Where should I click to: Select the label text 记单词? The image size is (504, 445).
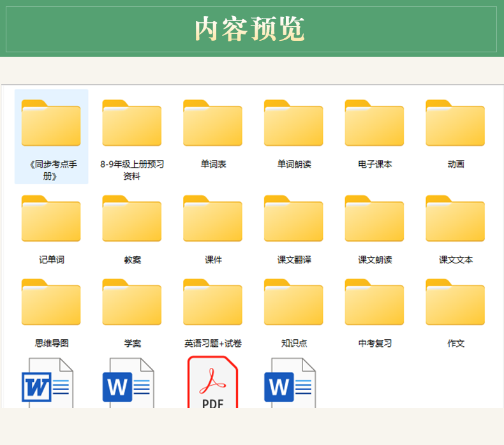(x=52, y=259)
